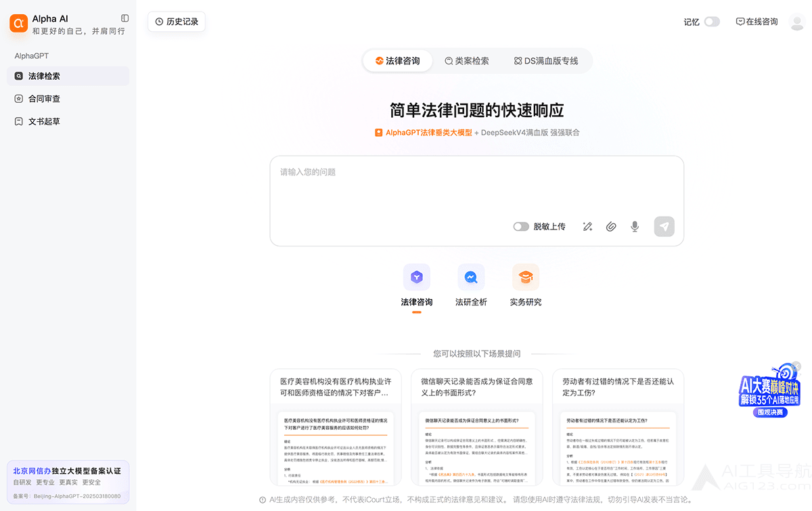The height and width of the screenshot is (511, 812).
Task: Click the microphone voice input icon
Action: coord(635,227)
